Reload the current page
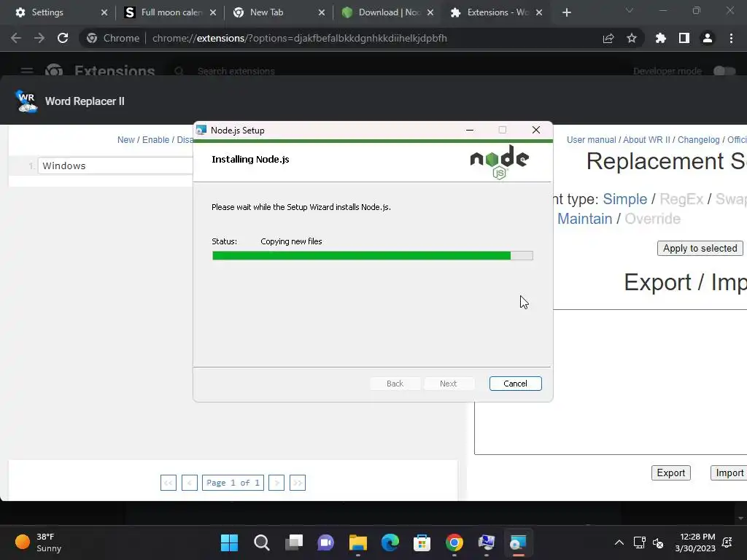 pos(63,38)
